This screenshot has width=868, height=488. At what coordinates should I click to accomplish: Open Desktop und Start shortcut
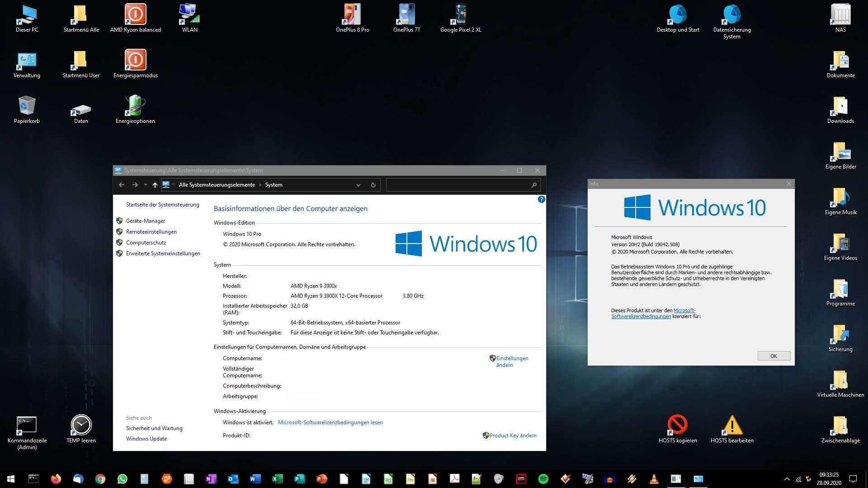click(x=678, y=19)
